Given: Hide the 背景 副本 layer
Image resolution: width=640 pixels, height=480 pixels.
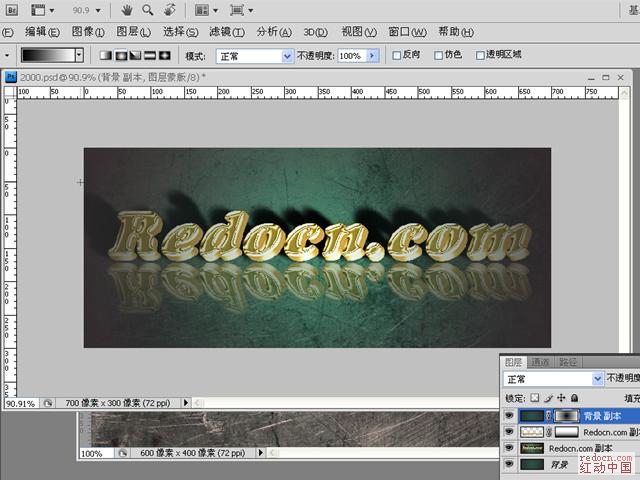Looking at the screenshot, I should pyautogui.click(x=509, y=415).
